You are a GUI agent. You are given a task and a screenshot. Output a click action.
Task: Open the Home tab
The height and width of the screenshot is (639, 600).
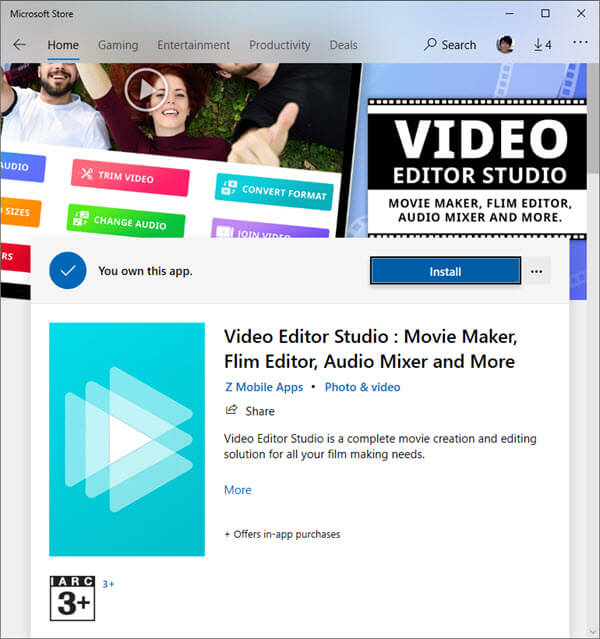pyautogui.click(x=63, y=45)
